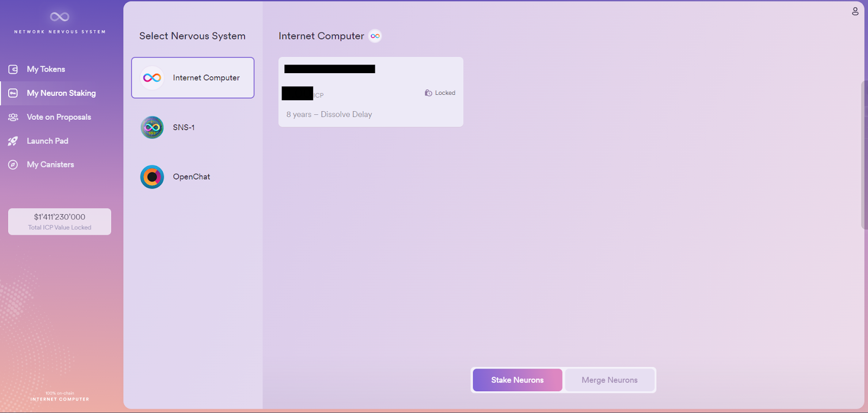Click the 'Locked' status label
Screen dimensions: 868x413
(445, 93)
